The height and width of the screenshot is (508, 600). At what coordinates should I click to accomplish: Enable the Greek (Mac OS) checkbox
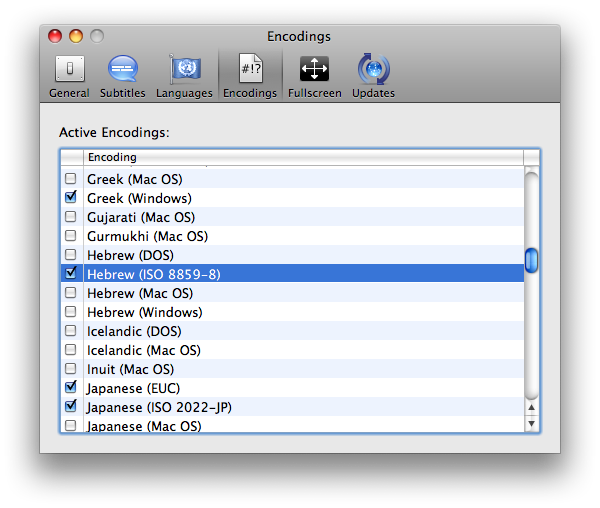point(71,179)
